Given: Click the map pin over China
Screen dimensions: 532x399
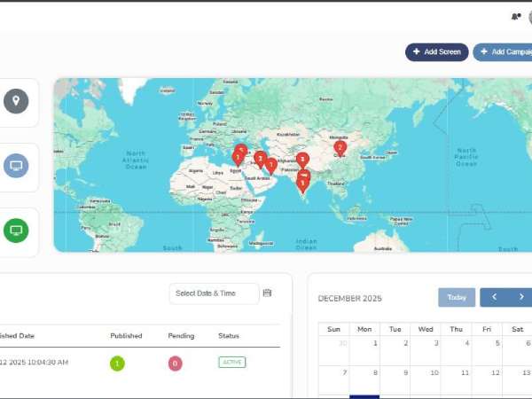Looking at the screenshot, I should coord(340,149).
